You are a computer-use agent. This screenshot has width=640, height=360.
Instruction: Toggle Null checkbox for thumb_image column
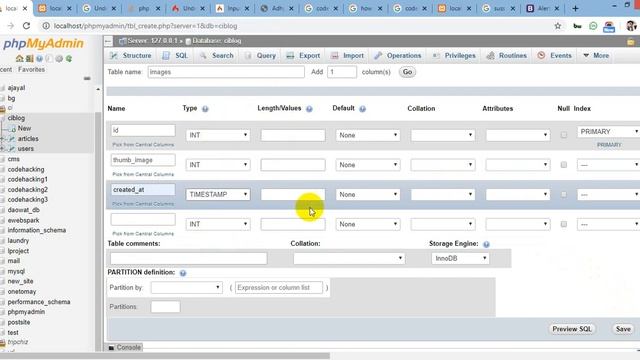pyautogui.click(x=564, y=165)
